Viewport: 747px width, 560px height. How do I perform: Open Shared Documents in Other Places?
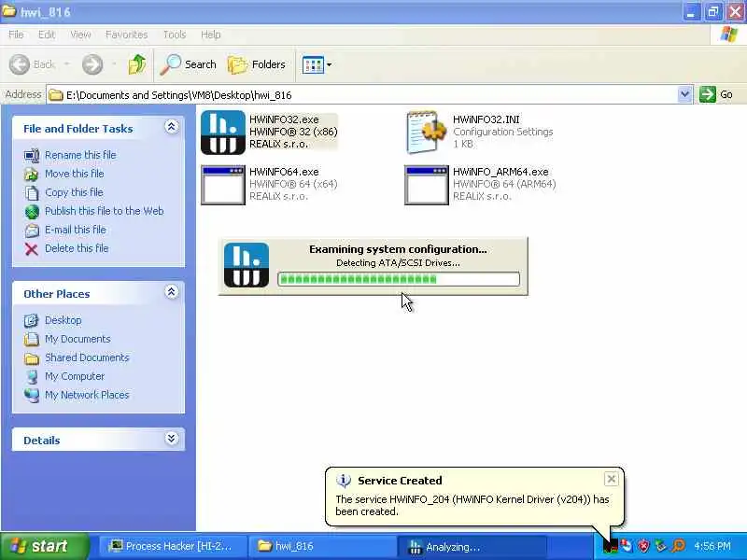point(87,357)
